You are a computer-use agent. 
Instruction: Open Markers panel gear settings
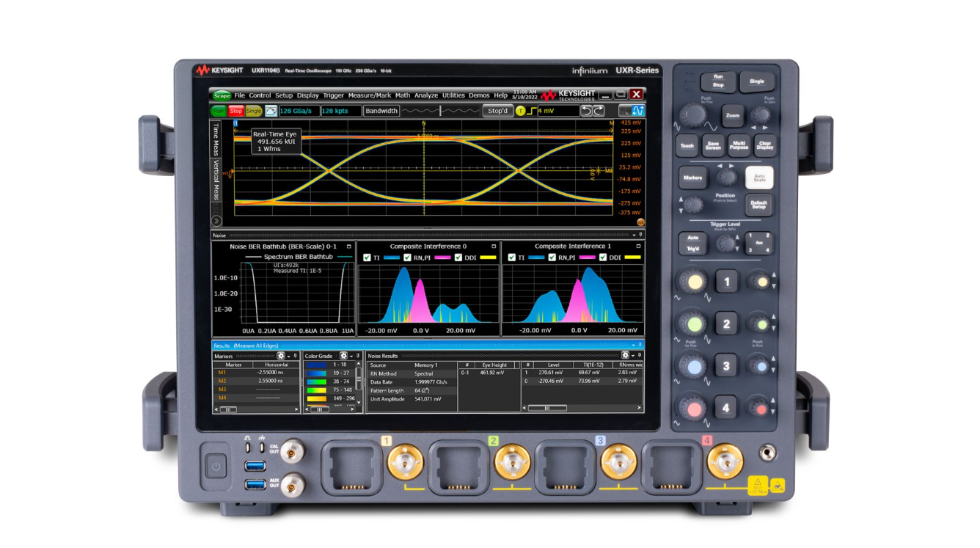281,356
